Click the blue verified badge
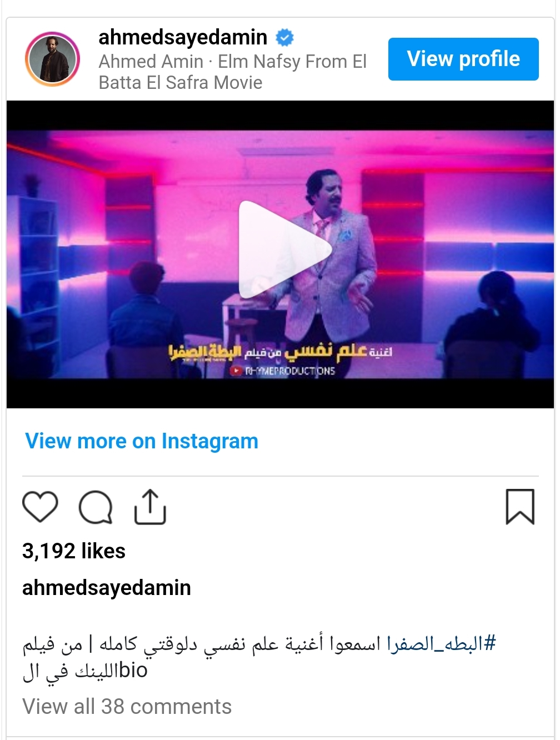This screenshot has height=740, width=560. click(284, 38)
